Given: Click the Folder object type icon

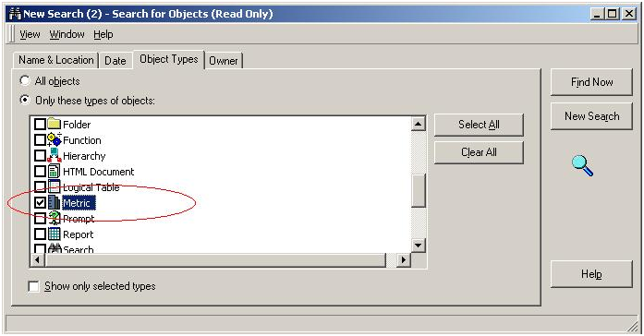Looking at the screenshot, I should tap(54, 124).
